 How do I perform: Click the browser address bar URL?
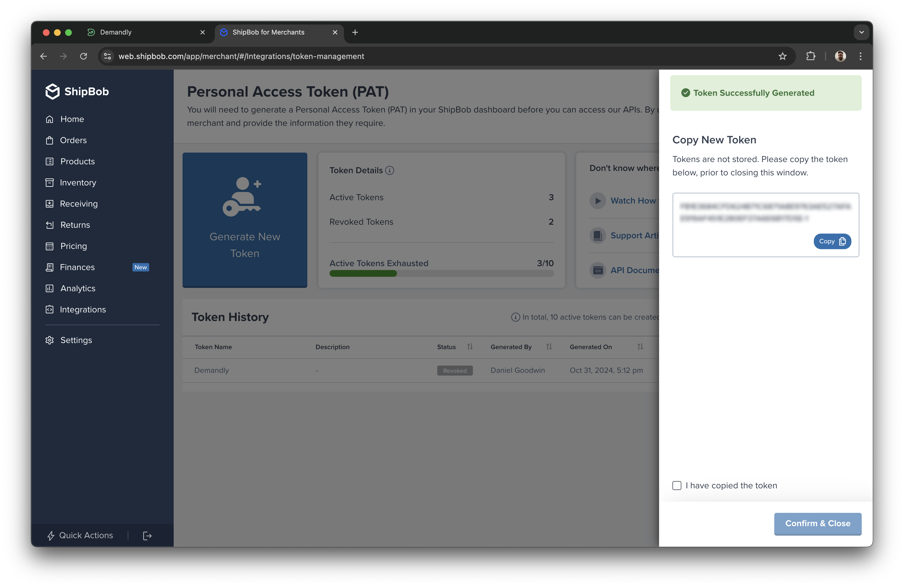click(x=241, y=56)
